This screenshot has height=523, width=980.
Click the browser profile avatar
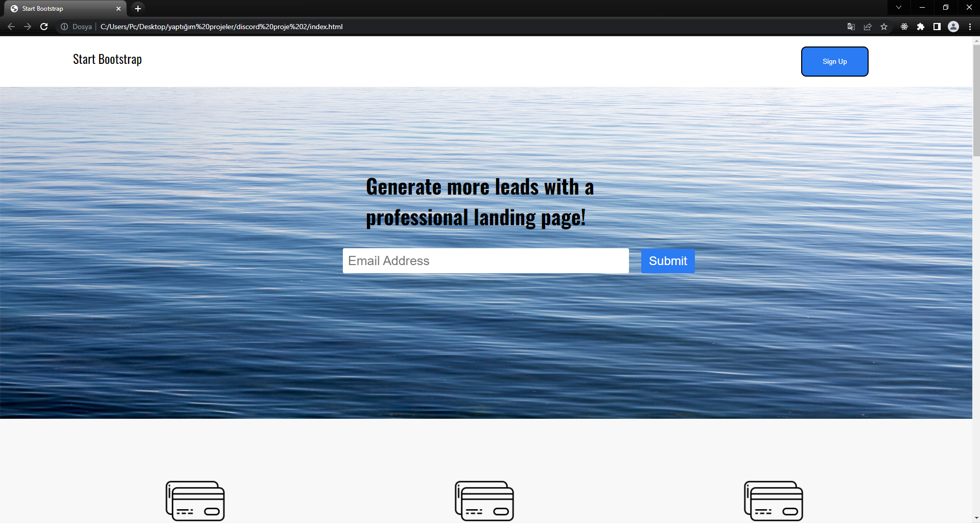pyautogui.click(x=954, y=27)
